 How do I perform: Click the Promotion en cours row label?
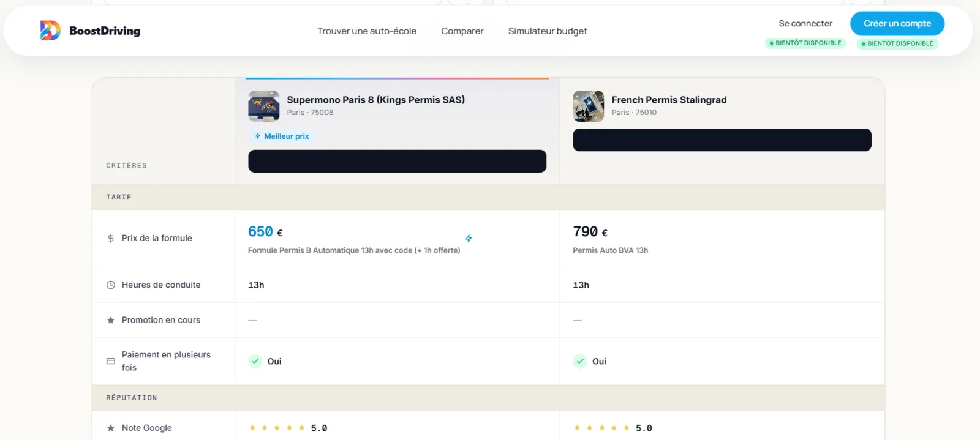[x=161, y=320]
